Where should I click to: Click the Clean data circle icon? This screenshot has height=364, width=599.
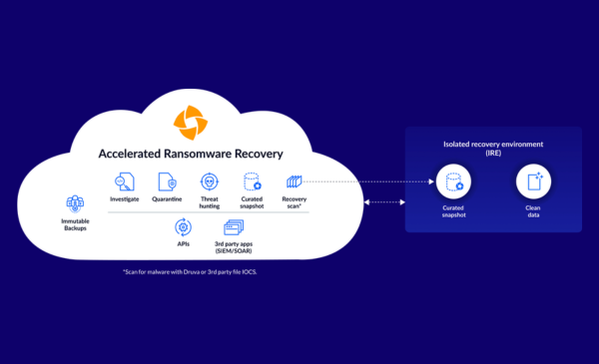click(x=533, y=182)
